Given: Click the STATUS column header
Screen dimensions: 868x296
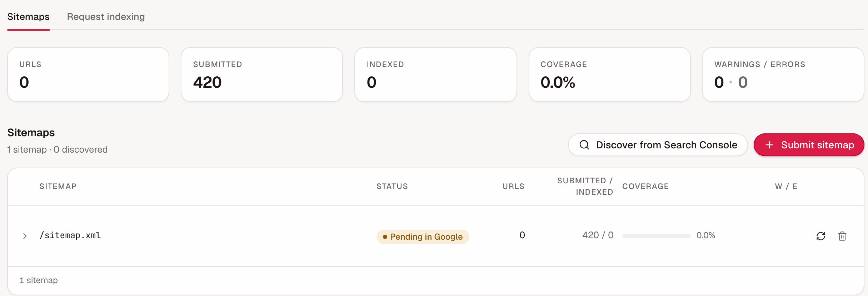Looking at the screenshot, I should (x=392, y=186).
